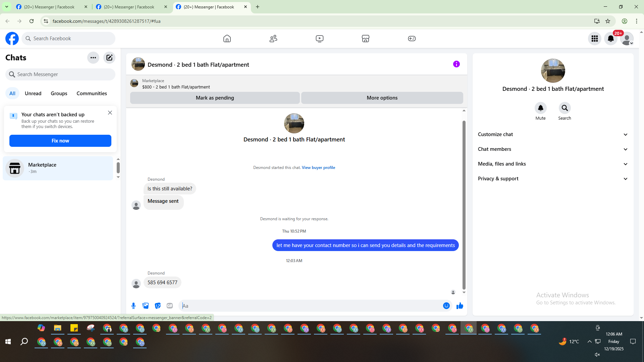Mute this conversation with bell icon
644x362 pixels.
pos(540,108)
